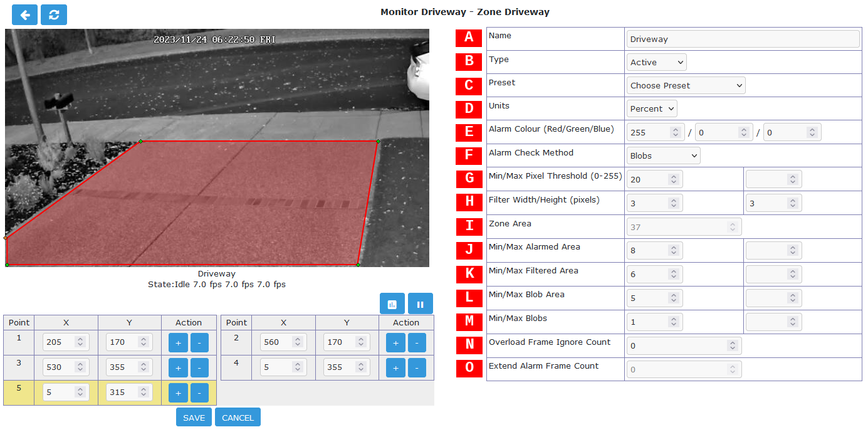The width and height of the screenshot is (868, 437).
Task: Click the 'Zone Area' label
Action: coord(510,223)
